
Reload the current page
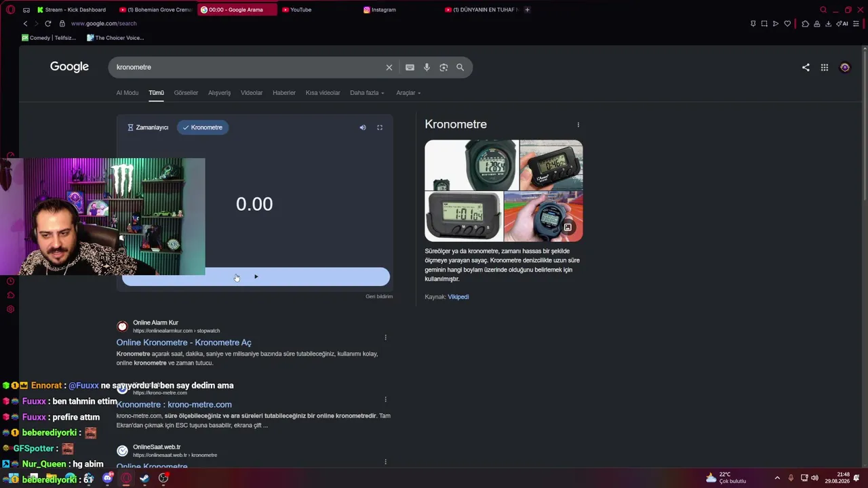click(48, 24)
